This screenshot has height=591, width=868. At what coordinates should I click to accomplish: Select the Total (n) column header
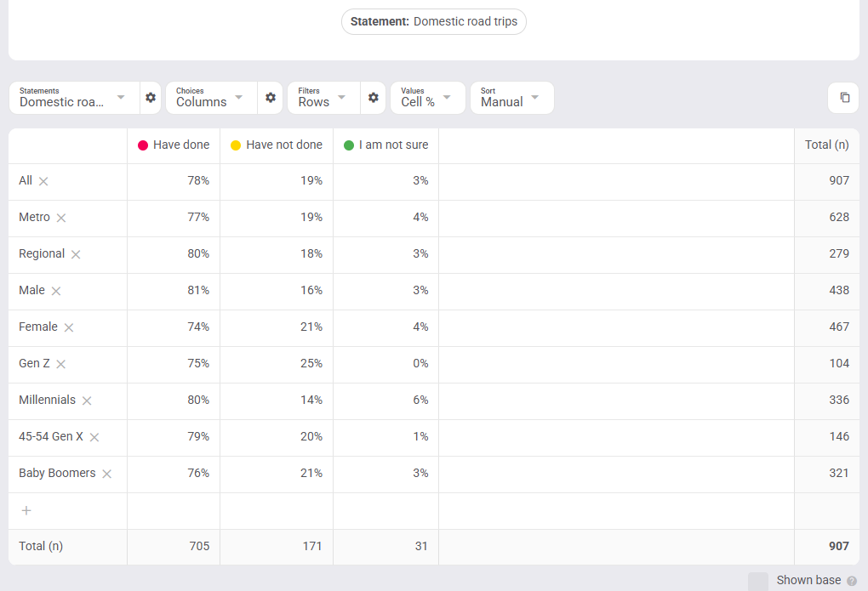coord(826,145)
